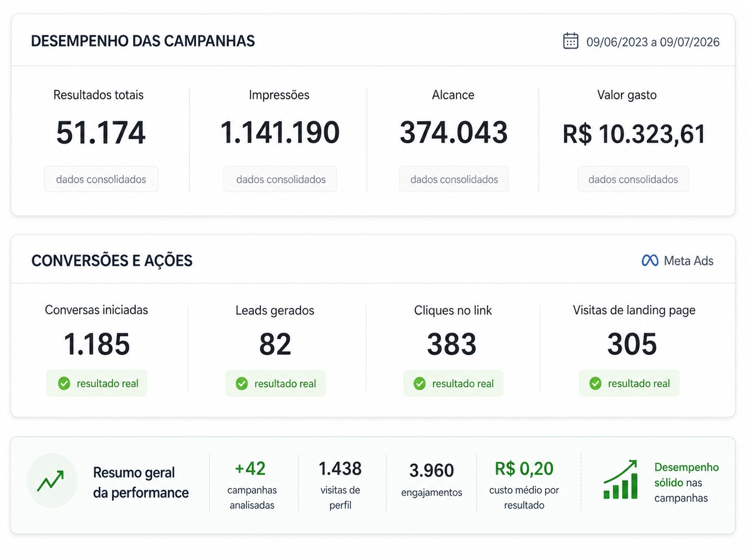
Task: Click the Impressões label
Action: (x=279, y=95)
